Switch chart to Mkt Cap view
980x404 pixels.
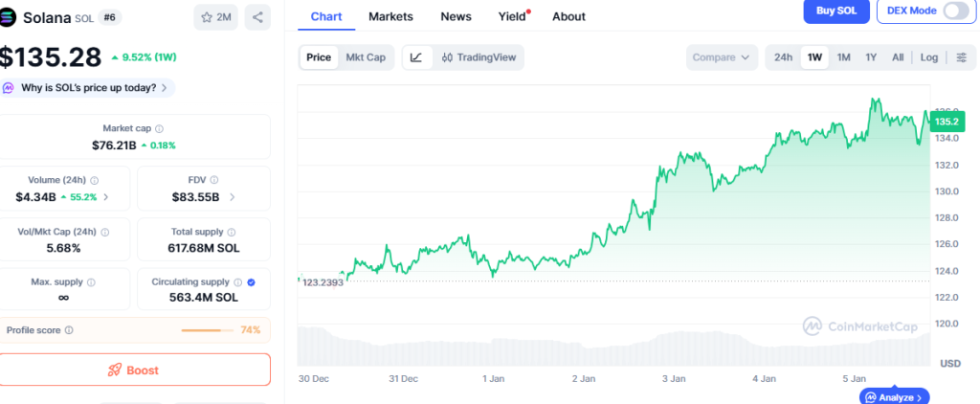coord(366,57)
